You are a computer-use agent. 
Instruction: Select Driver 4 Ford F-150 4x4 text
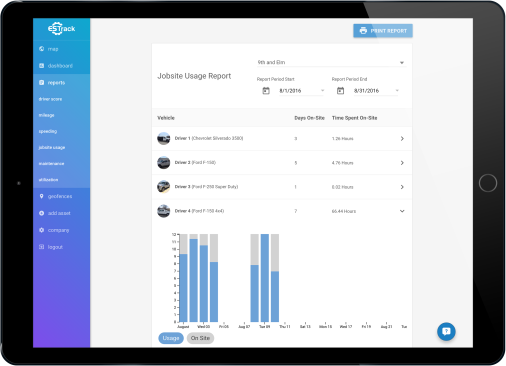(199, 211)
